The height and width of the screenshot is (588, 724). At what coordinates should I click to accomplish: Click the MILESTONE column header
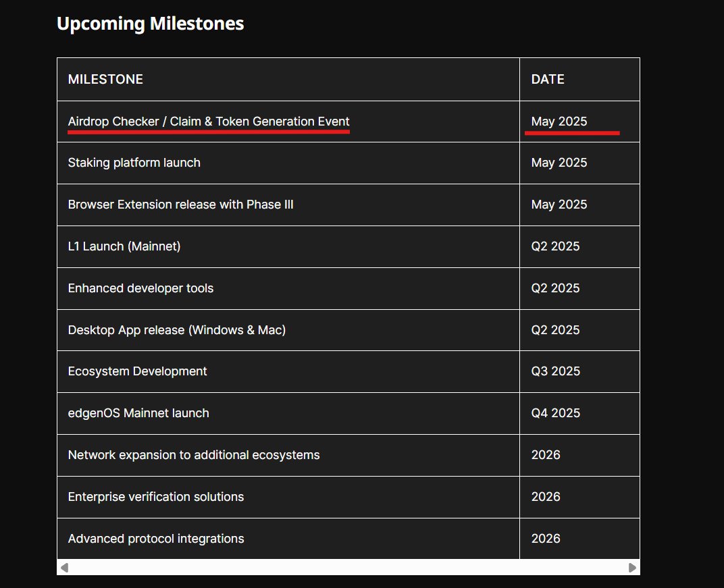105,80
